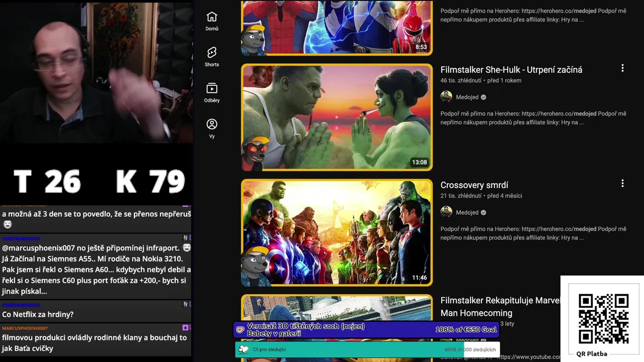Screen dimensions: 644x362
Task: Visit Medojed channel name under Crossovery smrdí
Action: tap(467, 212)
